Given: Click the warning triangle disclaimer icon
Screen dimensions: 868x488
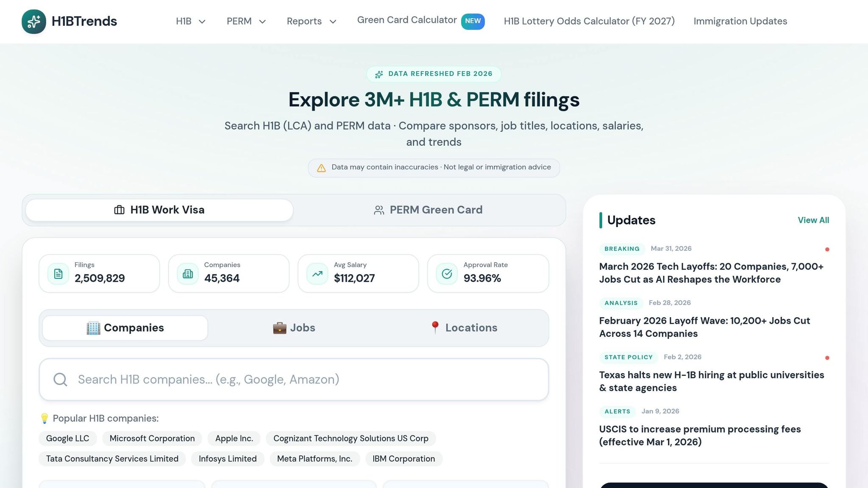Looking at the screenshot, I should point(321,168).
